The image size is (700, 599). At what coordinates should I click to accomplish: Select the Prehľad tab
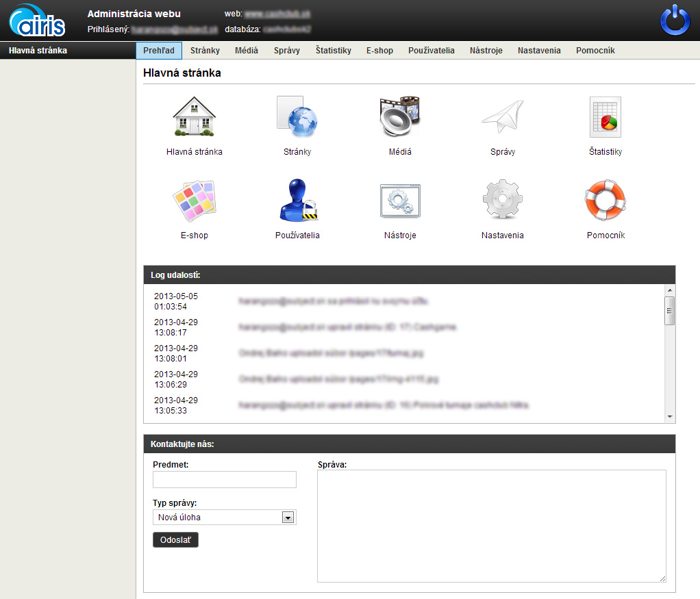coord(159,51)
